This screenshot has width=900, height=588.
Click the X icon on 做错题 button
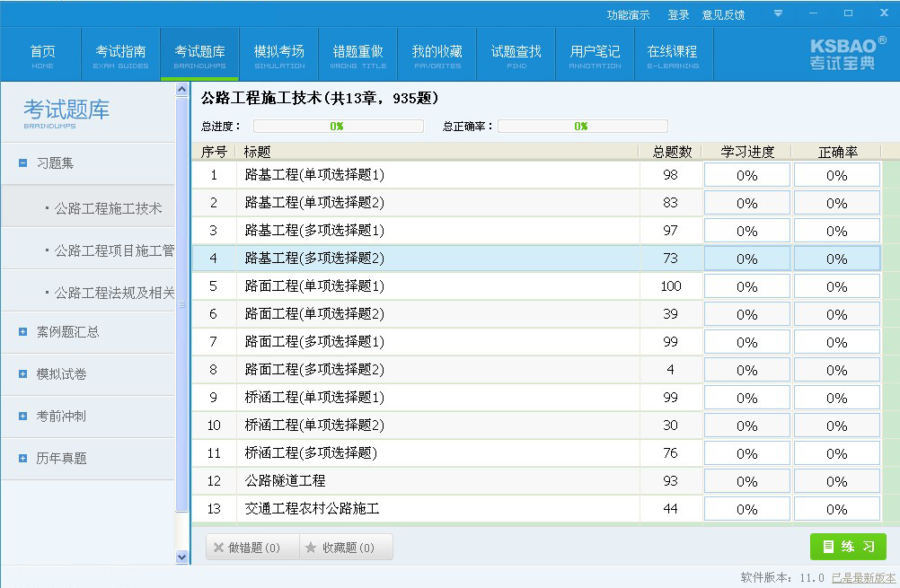tap(219, 546)
